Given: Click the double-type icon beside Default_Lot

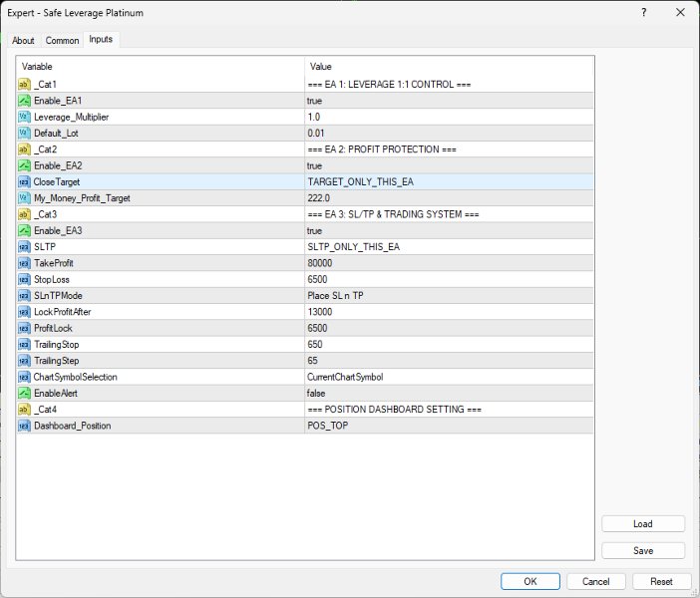Looking at the screenshot, I should click(x=24, y=133).
